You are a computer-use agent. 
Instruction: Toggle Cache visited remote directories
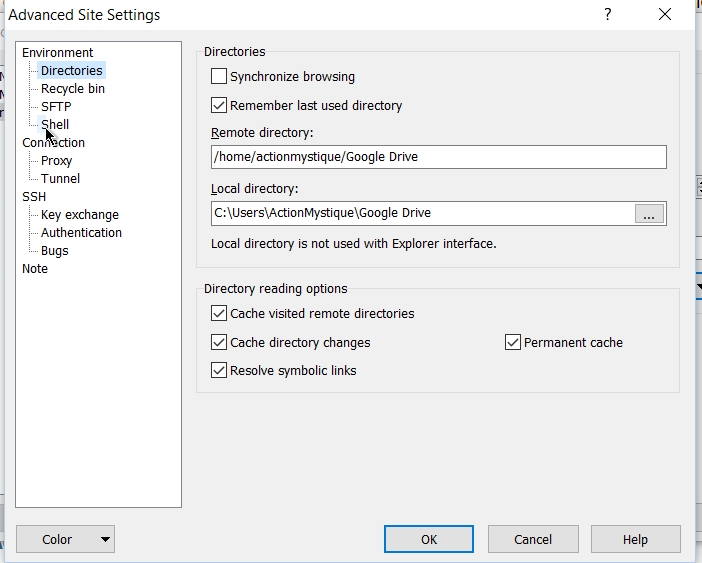(219, 313)
